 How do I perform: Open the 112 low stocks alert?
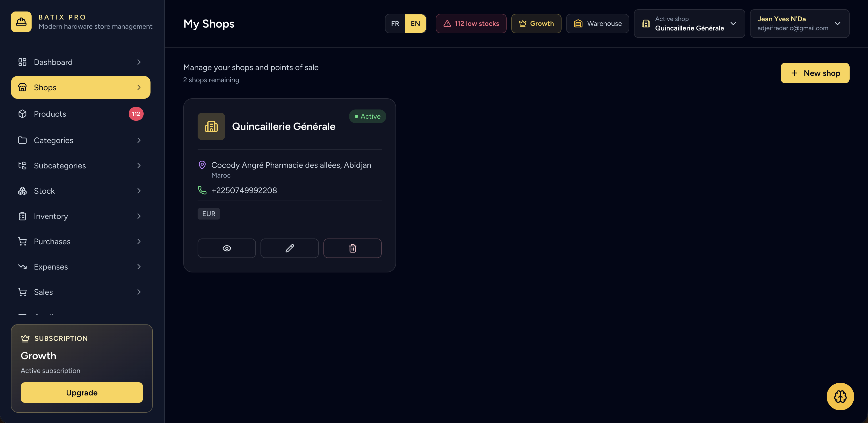471,24
